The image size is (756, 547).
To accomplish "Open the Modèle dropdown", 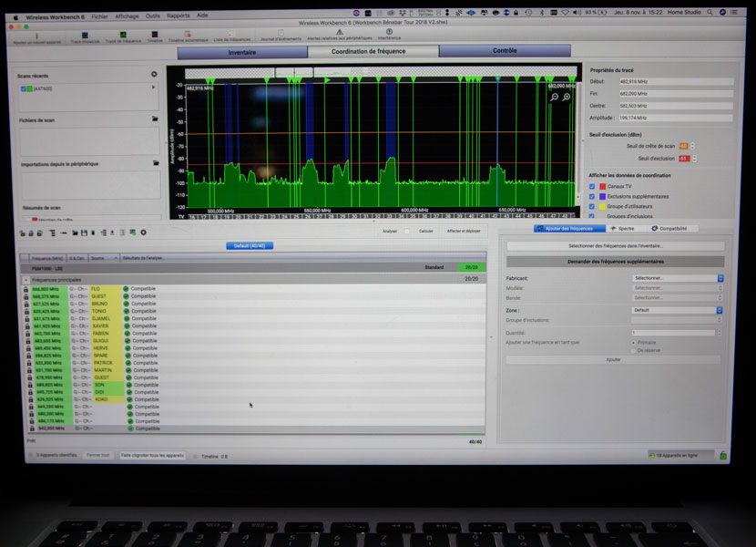I will [x=678, y=288].
